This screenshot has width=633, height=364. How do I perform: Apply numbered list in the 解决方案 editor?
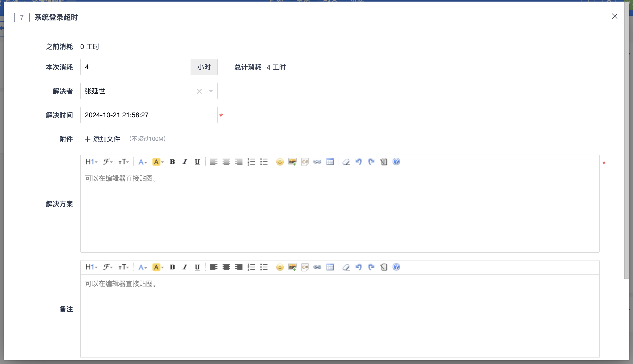tap(251, 162)
